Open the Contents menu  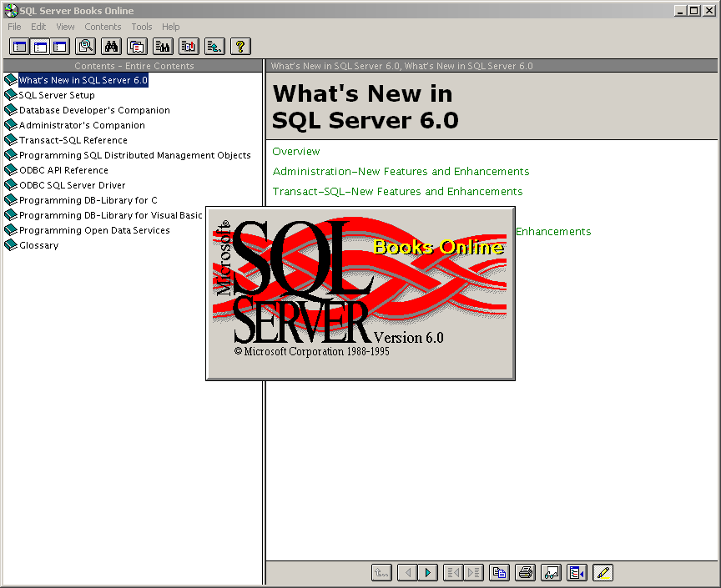103,26
